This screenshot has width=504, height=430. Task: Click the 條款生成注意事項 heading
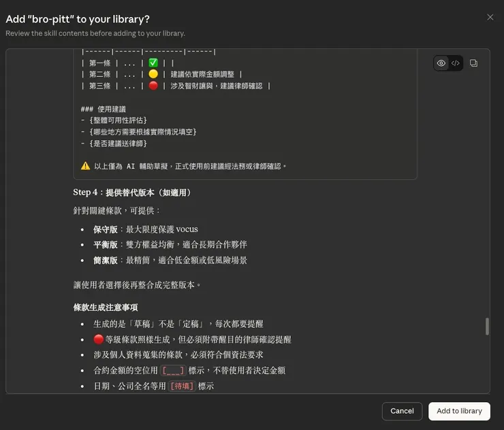106,308
